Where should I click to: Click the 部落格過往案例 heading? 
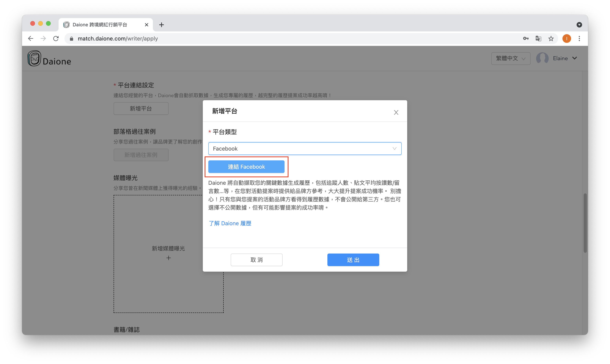point(134,131)
